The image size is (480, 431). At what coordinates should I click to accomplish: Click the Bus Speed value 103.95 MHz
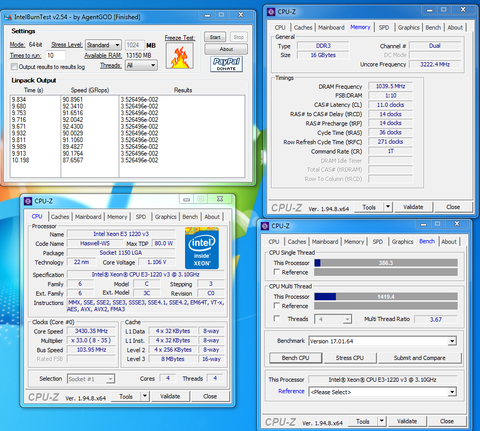pyautogui.click(x=91, y=350)
